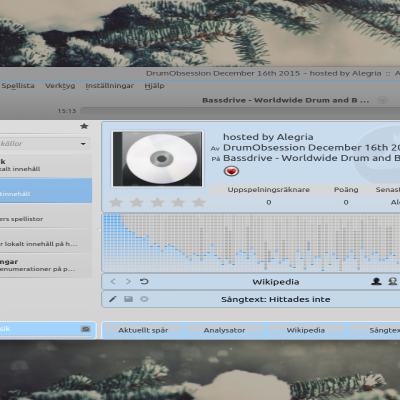Click the Poäng column header

(346, 189)
